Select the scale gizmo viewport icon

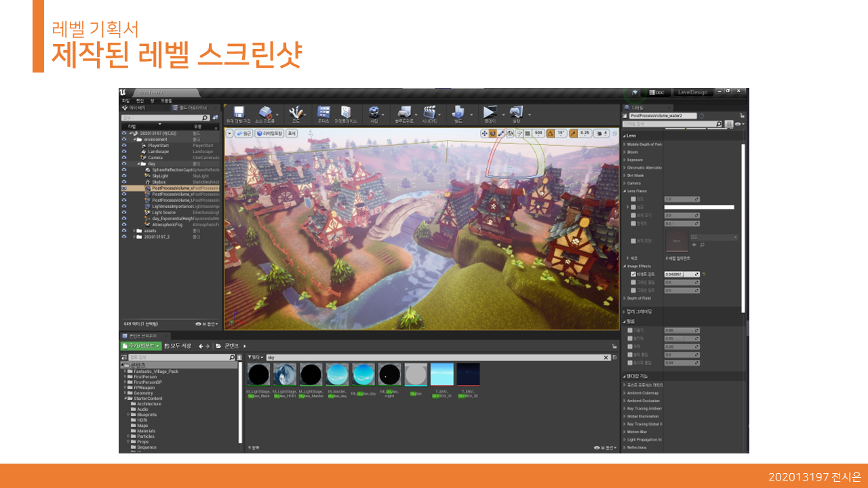(501, 134)
